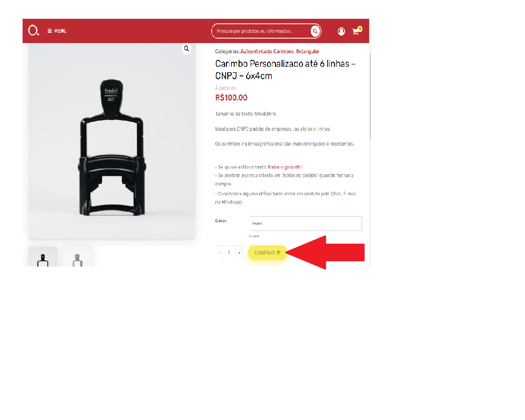Click the Limpa clear selection link

(x=254, y=236)
